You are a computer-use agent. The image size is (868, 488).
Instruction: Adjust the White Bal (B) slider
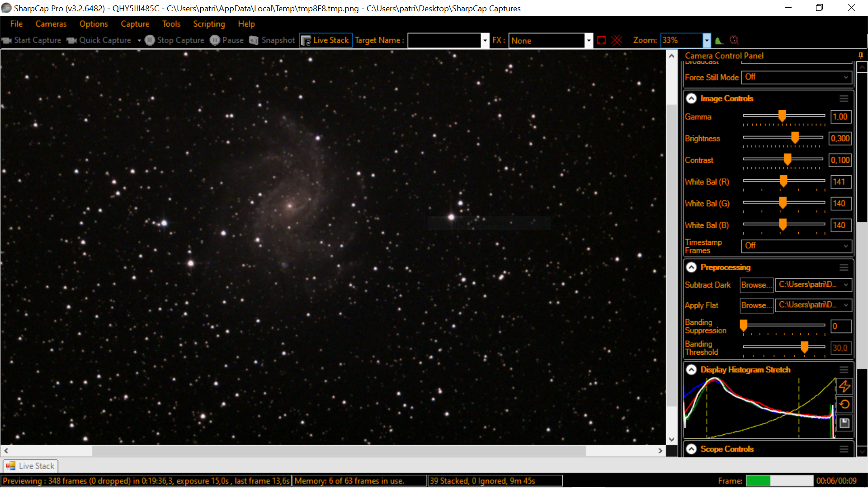(x=783, y=225)
